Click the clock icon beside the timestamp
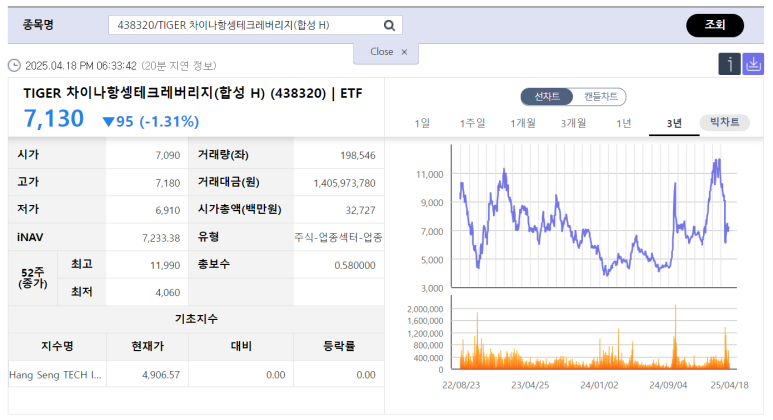This screenshot has height=420, width=773. click(x=14, y=66)
